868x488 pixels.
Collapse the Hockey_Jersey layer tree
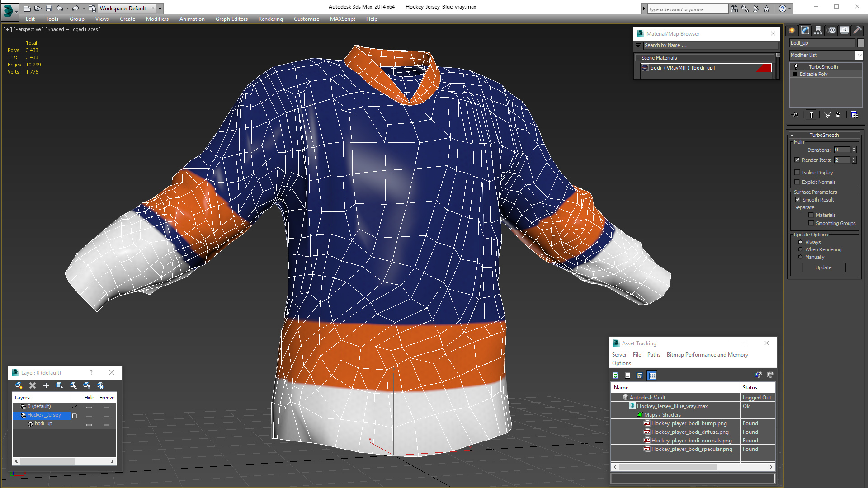(16, 415)
